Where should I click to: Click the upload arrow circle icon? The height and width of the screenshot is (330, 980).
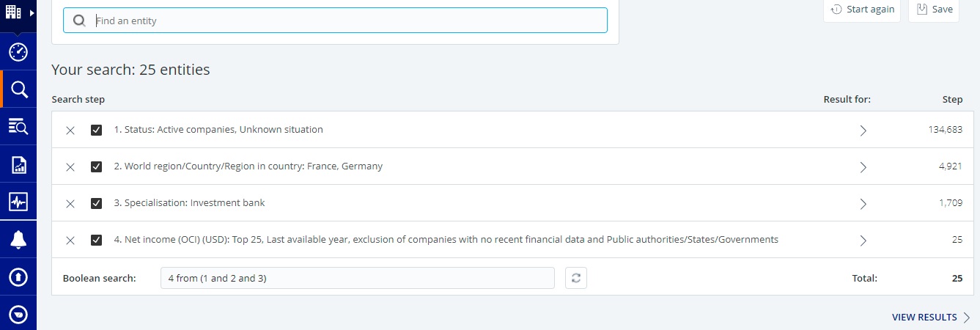pos(18,277)
